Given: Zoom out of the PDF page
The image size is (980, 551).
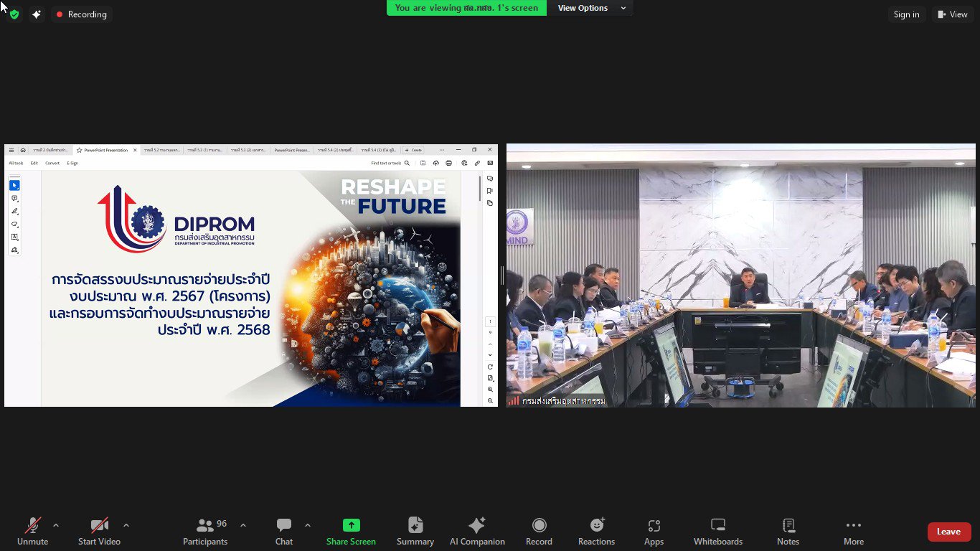Looking at the screenshot, I should coord(490,401).
